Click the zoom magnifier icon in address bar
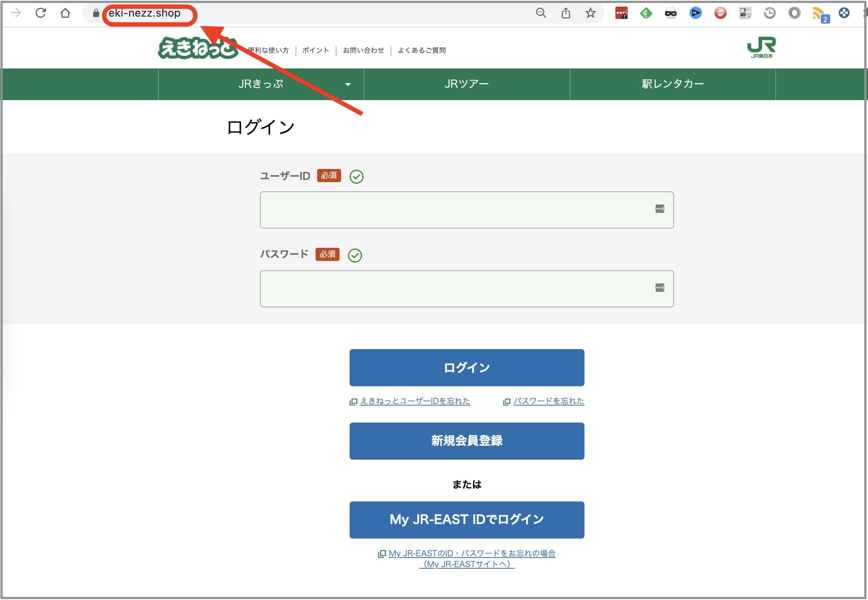 pos(541,13)
